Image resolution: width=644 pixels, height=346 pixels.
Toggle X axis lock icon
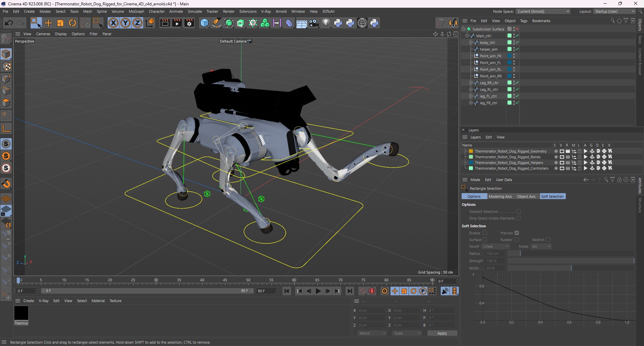(113, 23)
